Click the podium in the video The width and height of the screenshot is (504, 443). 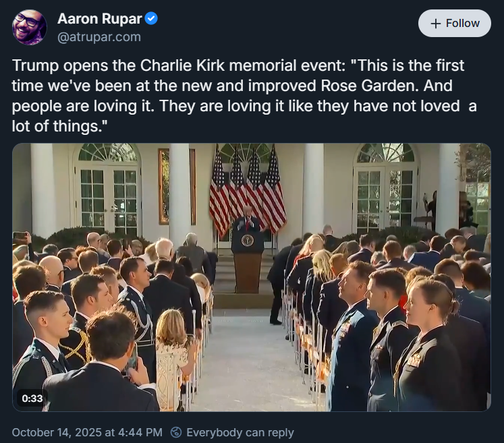(x=247, y=260)
